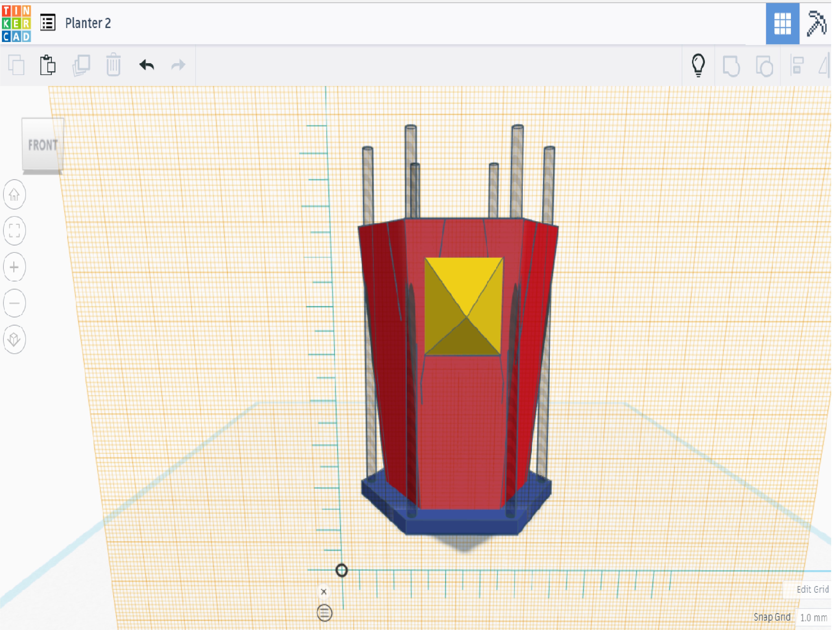Screen dimensions: 840x630
Task: Open the Blocks pickaxe mode
Action: (x=817, y=23)
